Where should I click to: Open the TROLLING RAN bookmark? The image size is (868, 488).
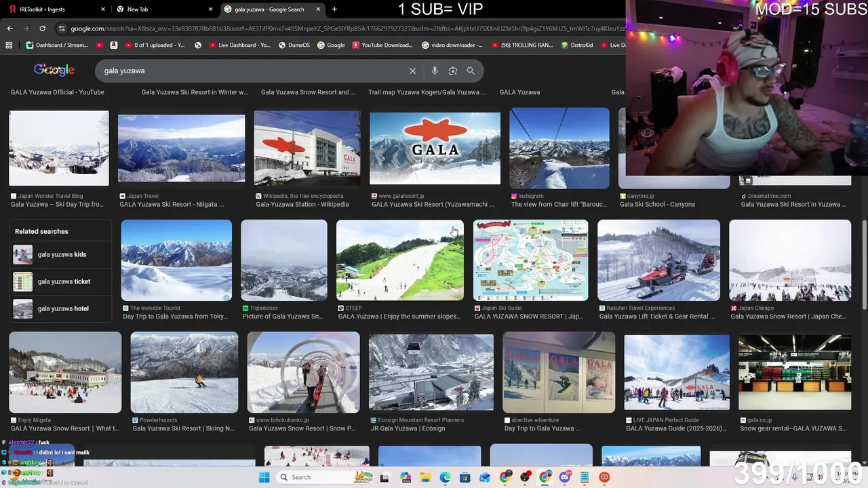521,45
